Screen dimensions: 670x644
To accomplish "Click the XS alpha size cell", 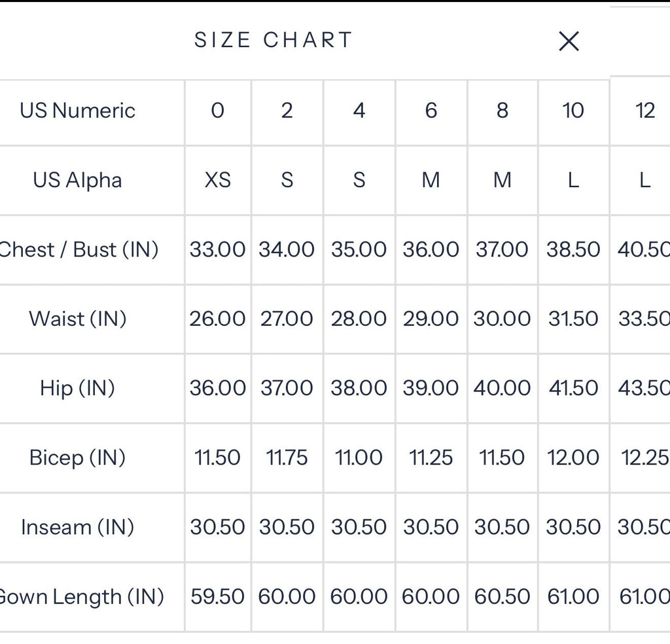I will click(x=218, y=181).
